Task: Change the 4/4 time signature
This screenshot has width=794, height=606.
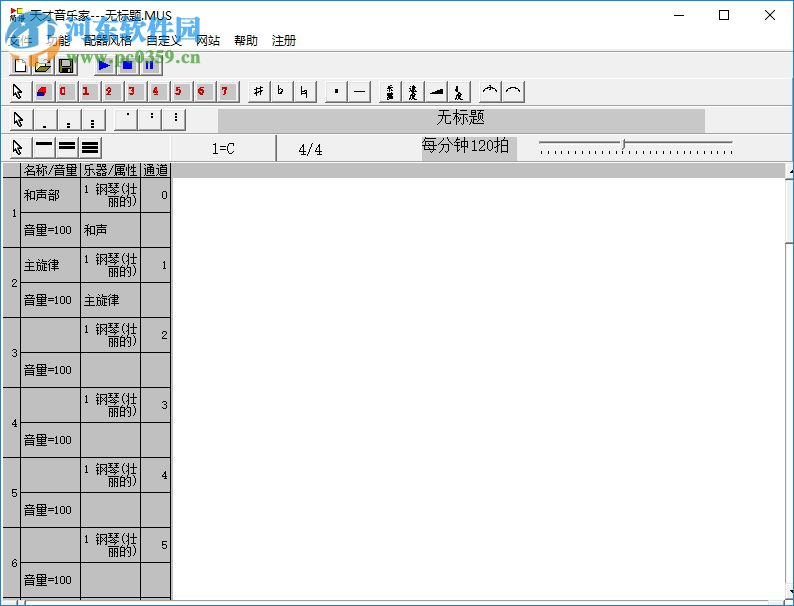Action: tap(310, 149)
